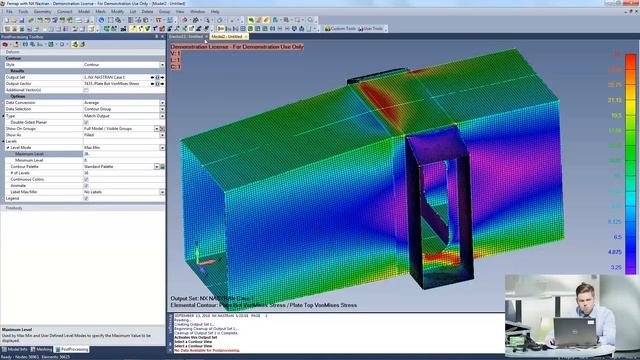Viewport: 640px width, 360px height.
Task: Click the Save model disk icon
Action: [x=21, y=20]
